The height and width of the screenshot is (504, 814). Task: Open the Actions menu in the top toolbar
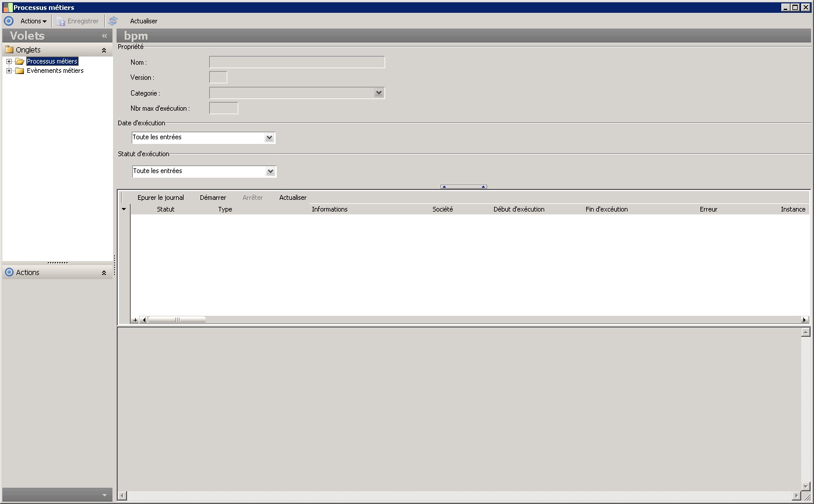[x=33, y=21]
